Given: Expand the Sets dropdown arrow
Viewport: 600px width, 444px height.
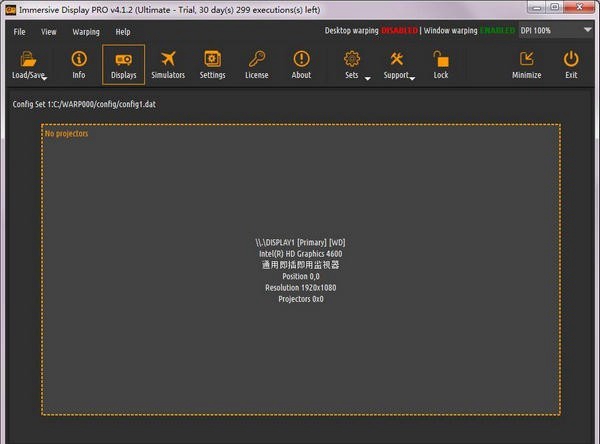Looking at the screenshot, I should point(368,78).
